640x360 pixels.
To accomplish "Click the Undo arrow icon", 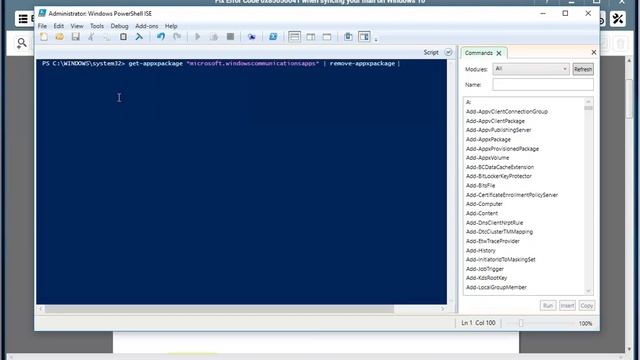I will pyautogui.click(x=161, y=37).
